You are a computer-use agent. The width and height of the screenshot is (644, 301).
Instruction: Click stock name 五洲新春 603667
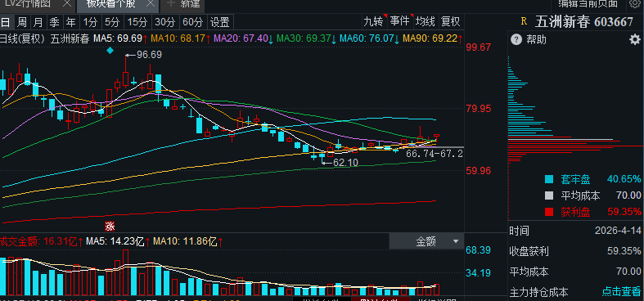tap(584, 21)
